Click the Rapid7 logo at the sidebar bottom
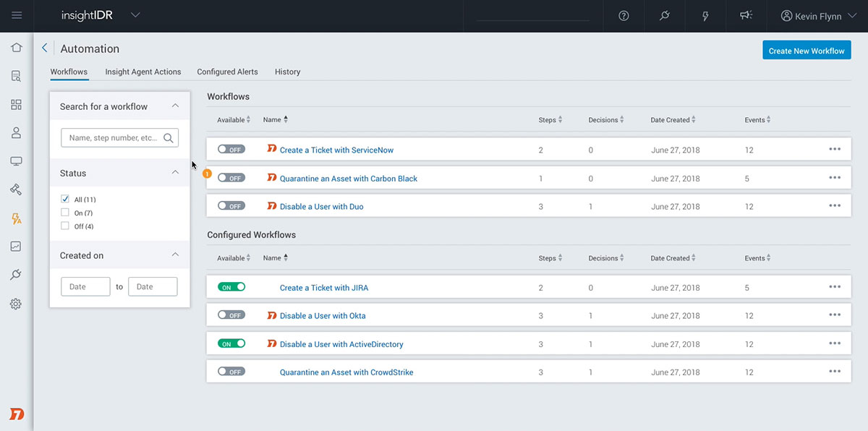The image size is (868, 431). [16, 414]
